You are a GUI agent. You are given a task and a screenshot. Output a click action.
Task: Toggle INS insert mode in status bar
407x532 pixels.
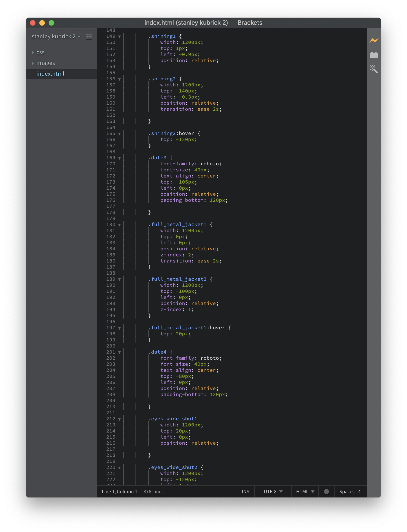tap(245, 491)
